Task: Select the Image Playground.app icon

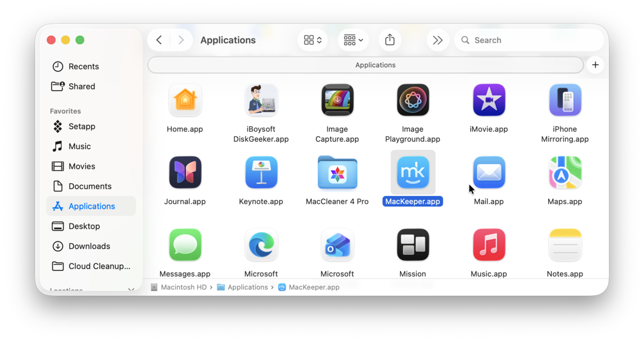Action: pos(413,100)
